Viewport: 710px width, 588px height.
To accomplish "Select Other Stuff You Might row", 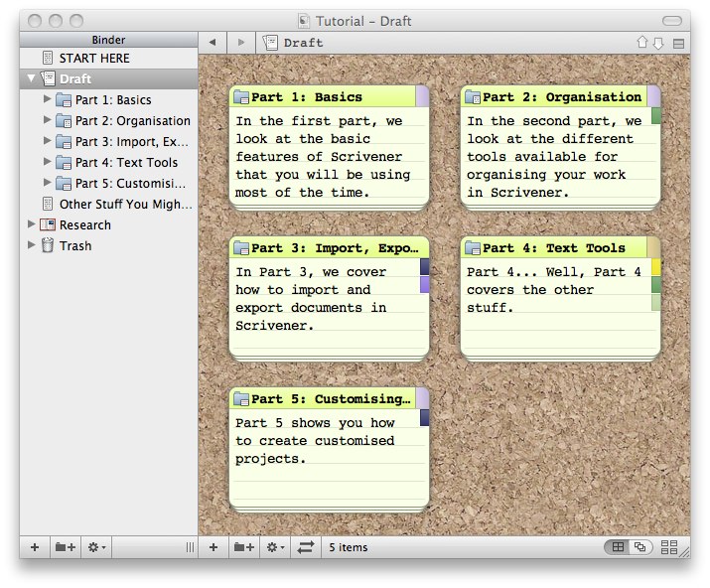I will (x=108, y=204).
